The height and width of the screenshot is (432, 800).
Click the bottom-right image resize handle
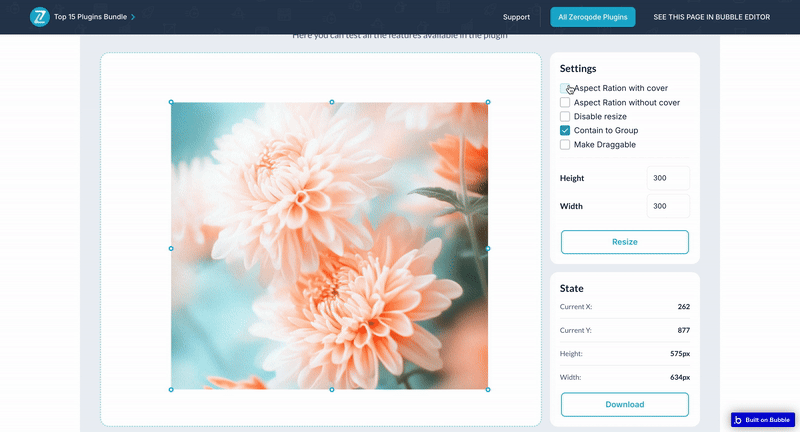coord(488,390)
